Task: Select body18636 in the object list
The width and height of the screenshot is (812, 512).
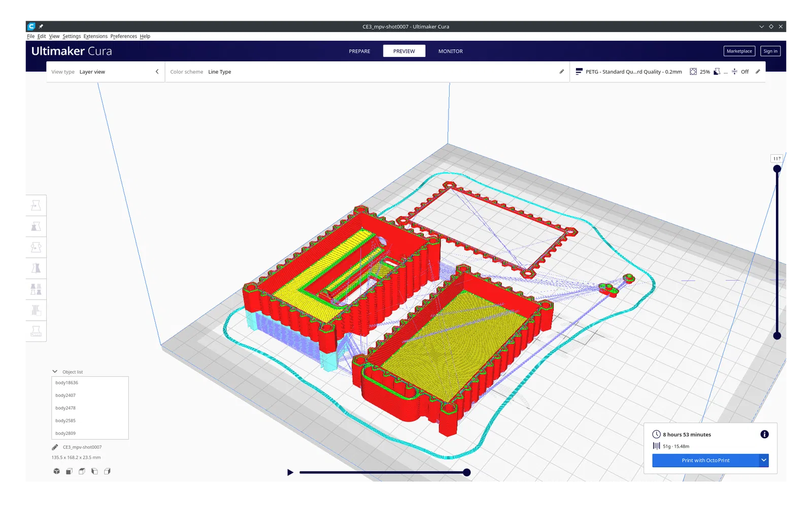Action: click(x=90, y=383)
